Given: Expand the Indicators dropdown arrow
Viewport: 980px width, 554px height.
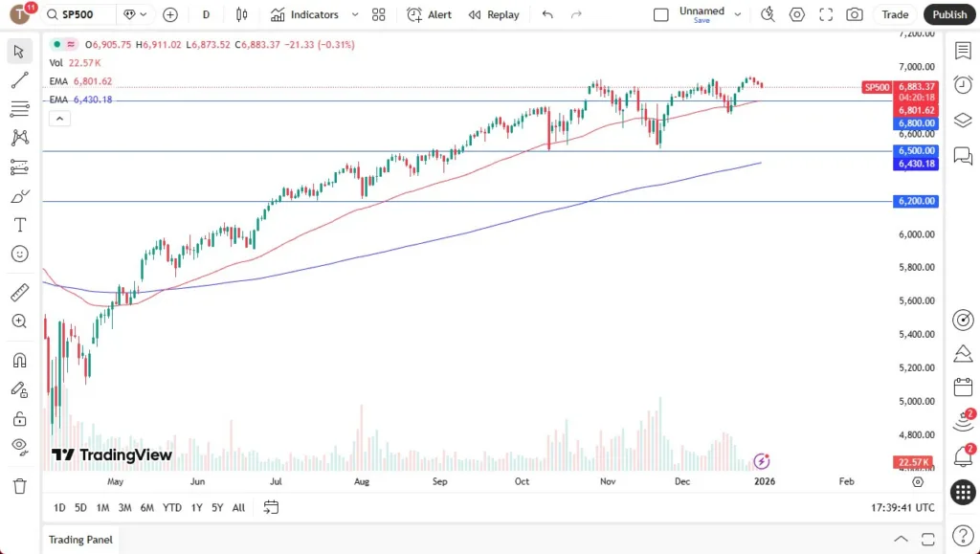Looking at the screenshot, I should (353, 14).
